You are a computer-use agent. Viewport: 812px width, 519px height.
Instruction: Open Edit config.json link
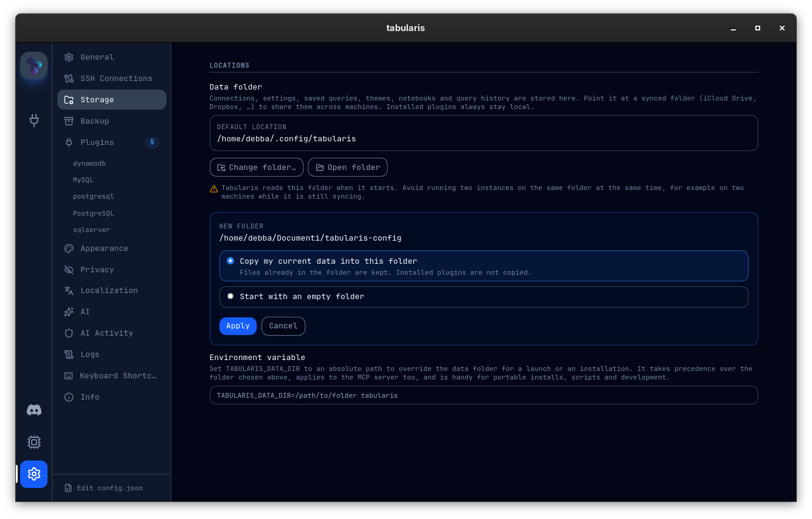pos(110,489)
